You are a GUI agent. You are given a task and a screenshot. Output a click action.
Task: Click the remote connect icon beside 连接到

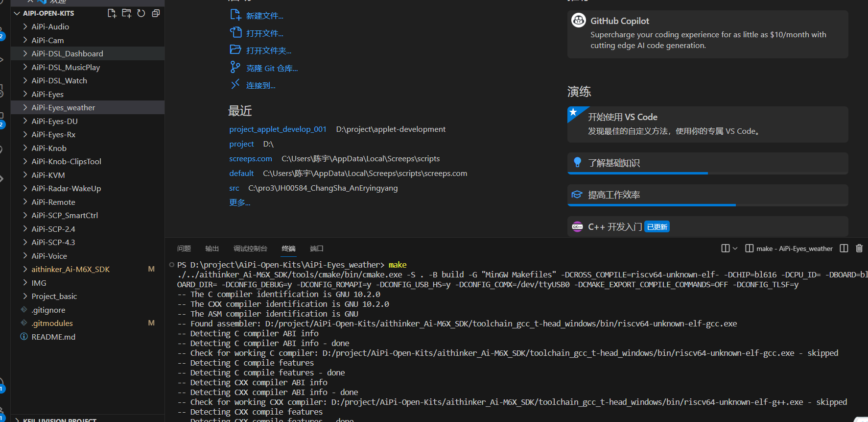(x=235, y=84)
